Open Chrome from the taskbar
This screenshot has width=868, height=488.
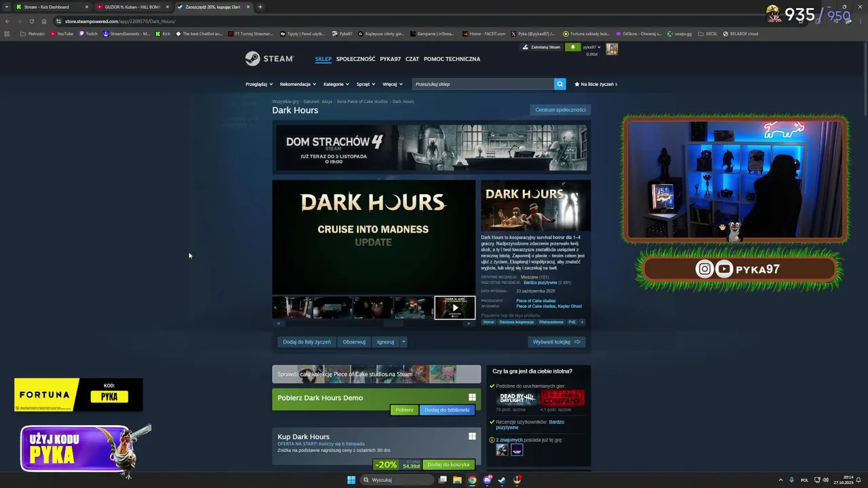472,480
